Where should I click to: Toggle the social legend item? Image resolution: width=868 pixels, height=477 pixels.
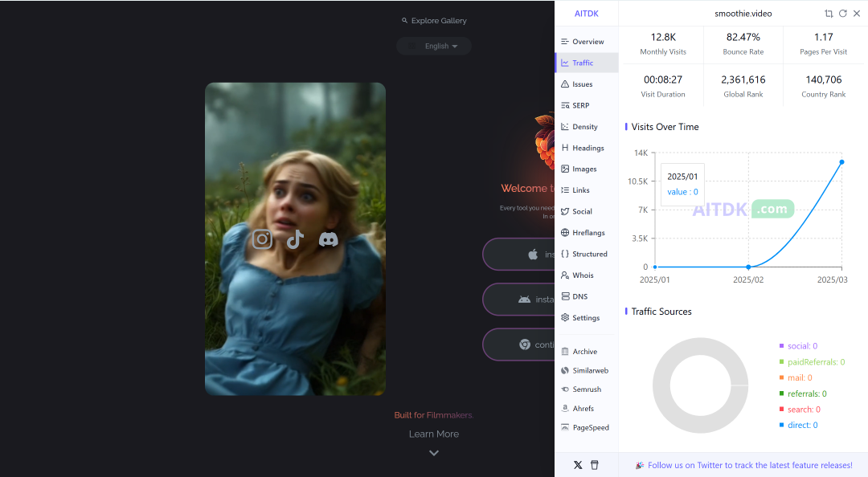point(798,346)
